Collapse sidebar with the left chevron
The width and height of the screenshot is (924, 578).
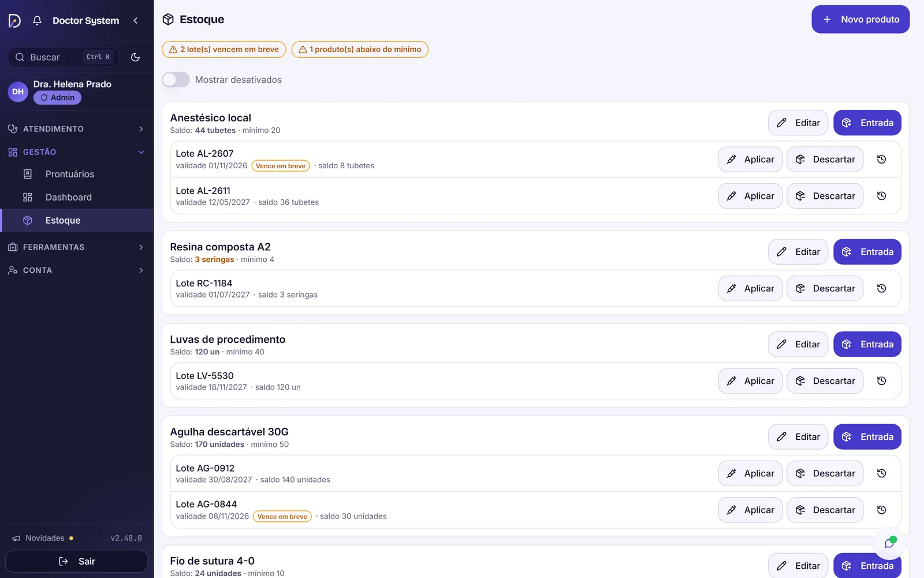click(x=136, y=21)
